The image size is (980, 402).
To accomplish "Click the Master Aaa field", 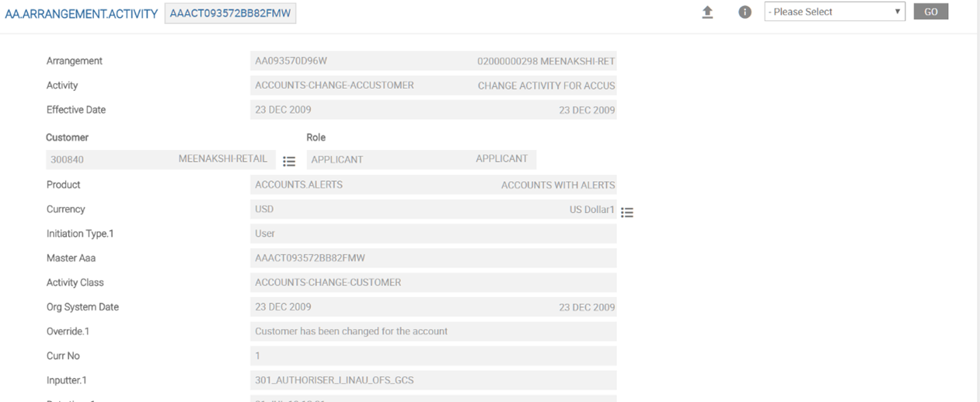I will tap(433, 258).
